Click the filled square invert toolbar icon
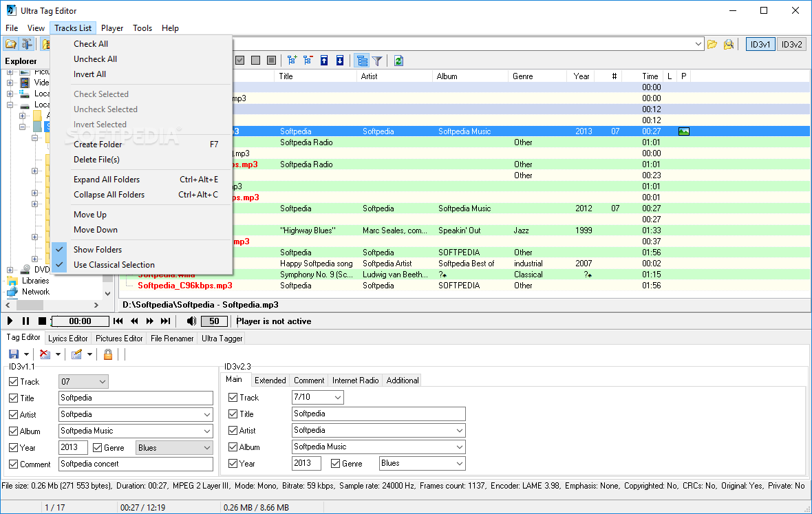The width and height of the screenshot is (812, 514). 271,61
